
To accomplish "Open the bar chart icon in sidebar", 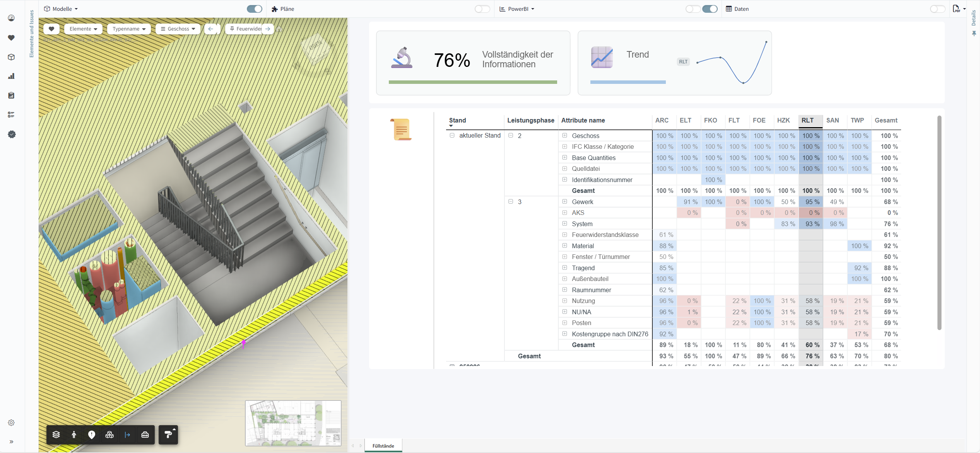I will click(11, 76).
